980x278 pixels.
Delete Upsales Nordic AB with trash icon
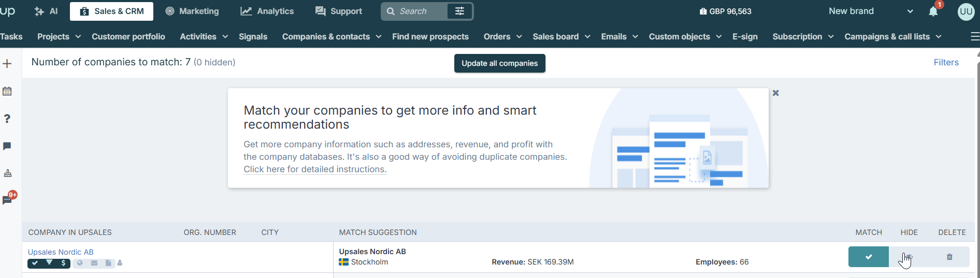(949, 257)
